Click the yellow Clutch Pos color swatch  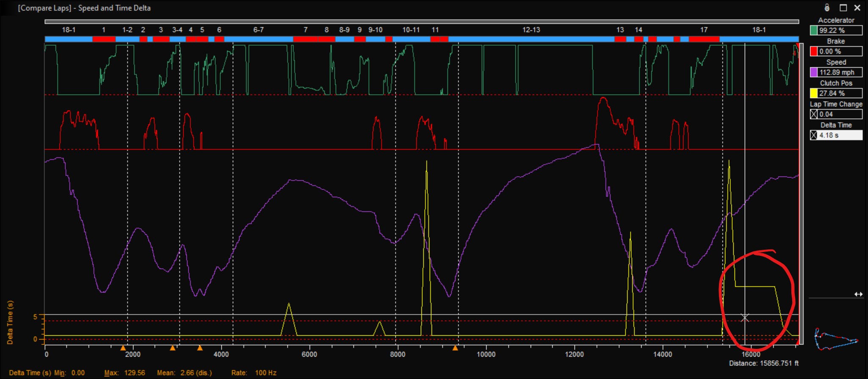click(814, 93)
